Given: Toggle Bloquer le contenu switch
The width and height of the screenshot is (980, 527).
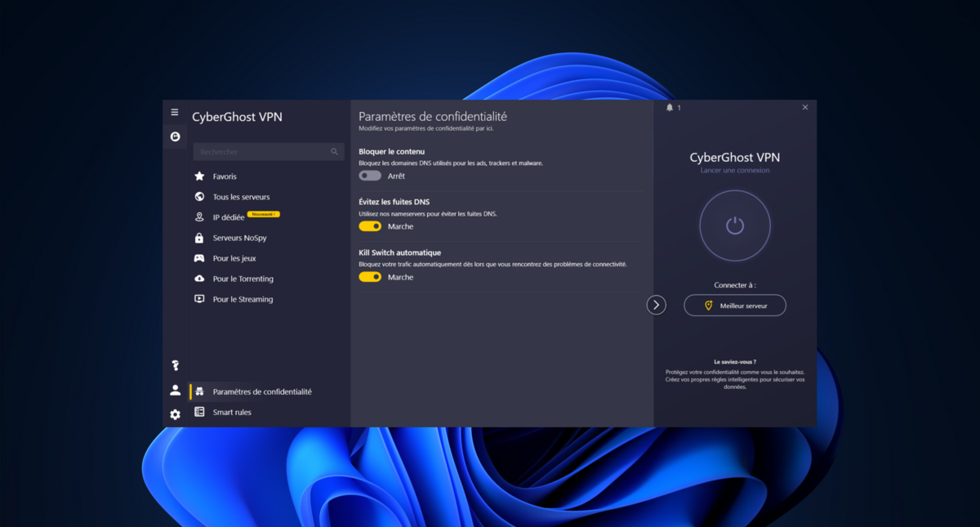Looking at the screenshot, I should click(x=370, y=176).
